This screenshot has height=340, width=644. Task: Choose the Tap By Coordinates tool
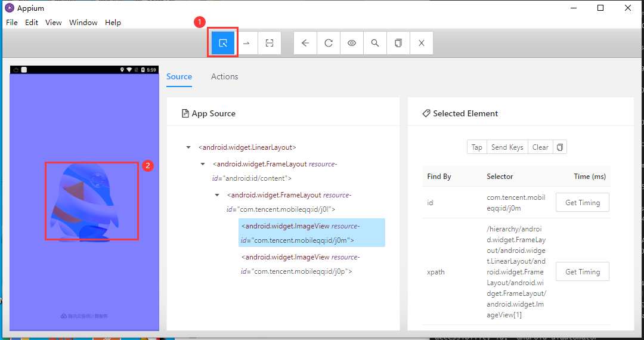(270, 43)
